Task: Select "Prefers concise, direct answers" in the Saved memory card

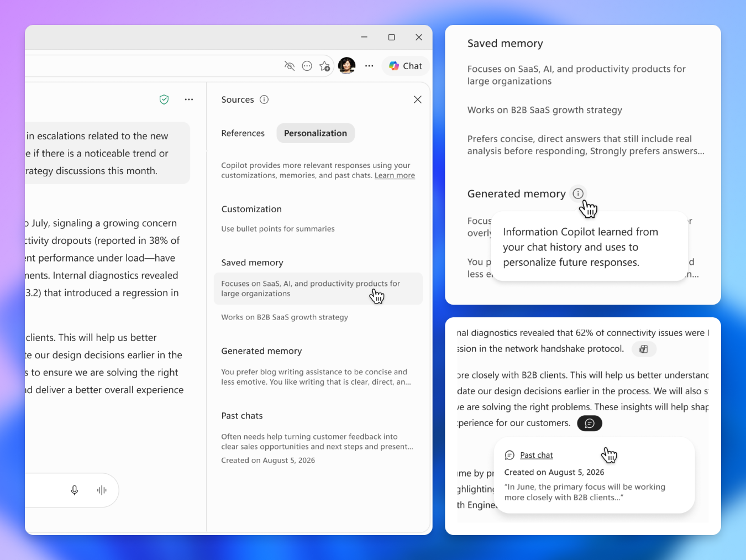Action: point(586,145)
